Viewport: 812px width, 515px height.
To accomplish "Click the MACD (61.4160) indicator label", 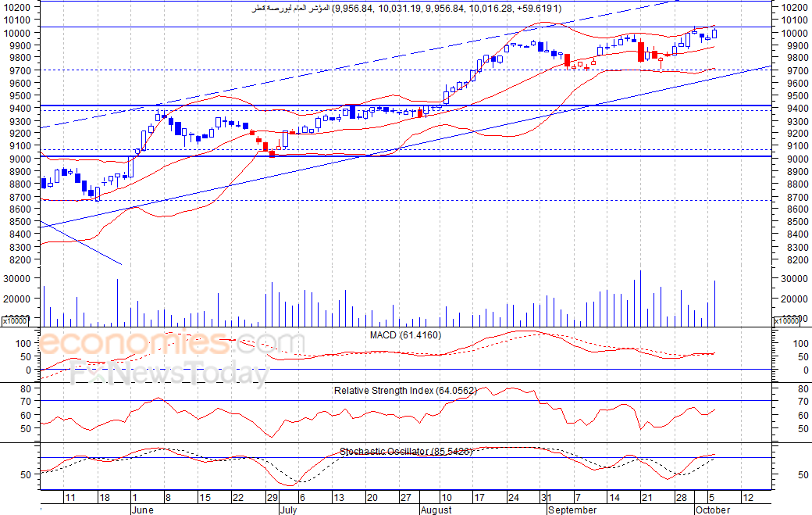I will [x=405, y=335].
